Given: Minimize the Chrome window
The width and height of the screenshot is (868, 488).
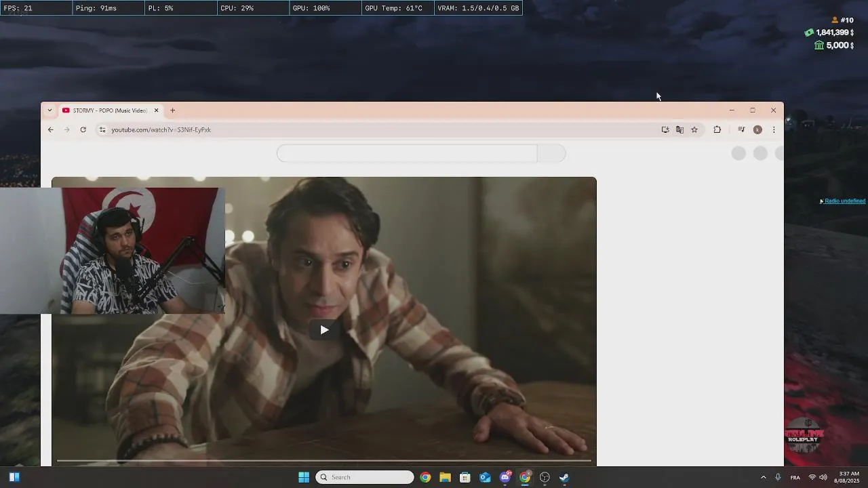Looking at the screenshot, I should point(732,110).
